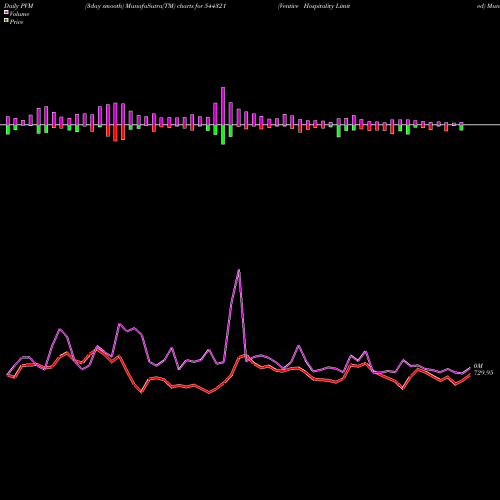Click the '0M' volume value label
500x500 pixels.
click(x=478, y=366)
